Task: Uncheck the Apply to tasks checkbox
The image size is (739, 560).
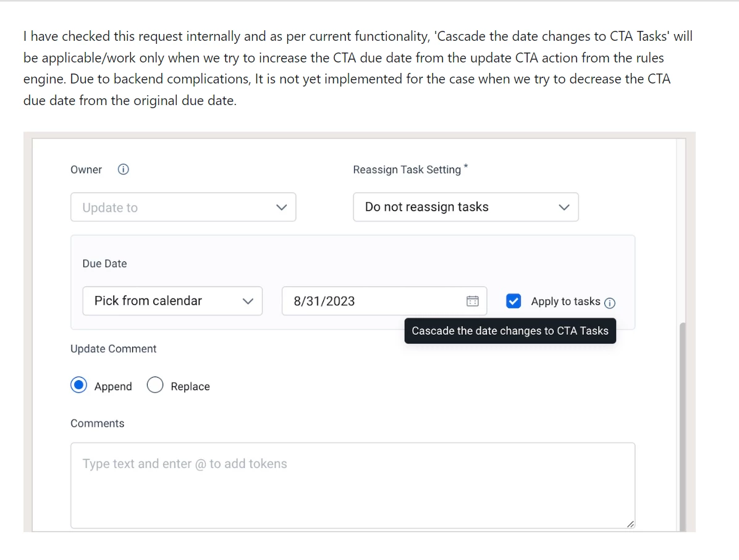Action: pos(513,301)
